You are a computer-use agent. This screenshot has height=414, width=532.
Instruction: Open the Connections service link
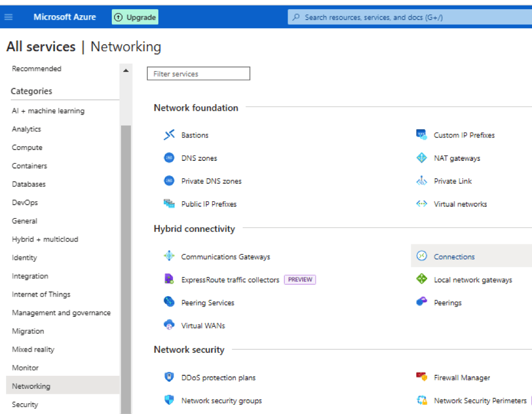click(x=454, y=257)
